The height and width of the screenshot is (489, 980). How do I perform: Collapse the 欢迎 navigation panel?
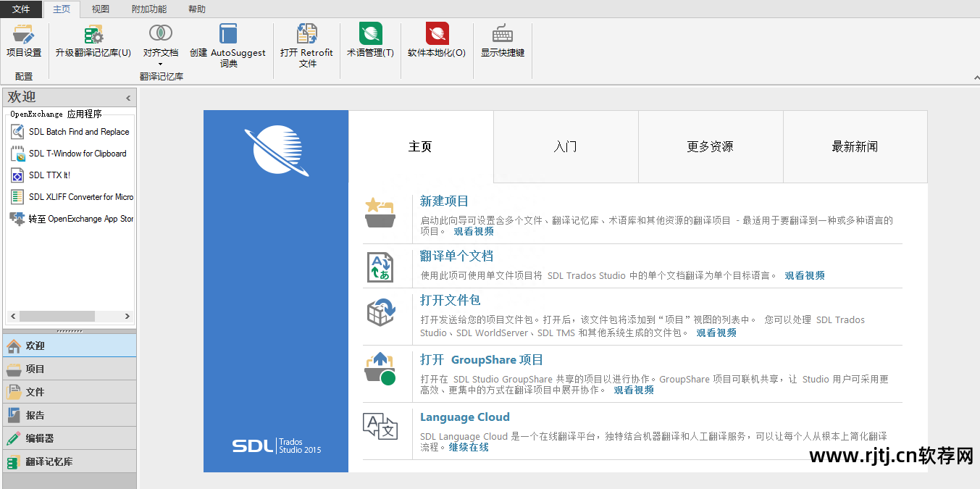128,98
